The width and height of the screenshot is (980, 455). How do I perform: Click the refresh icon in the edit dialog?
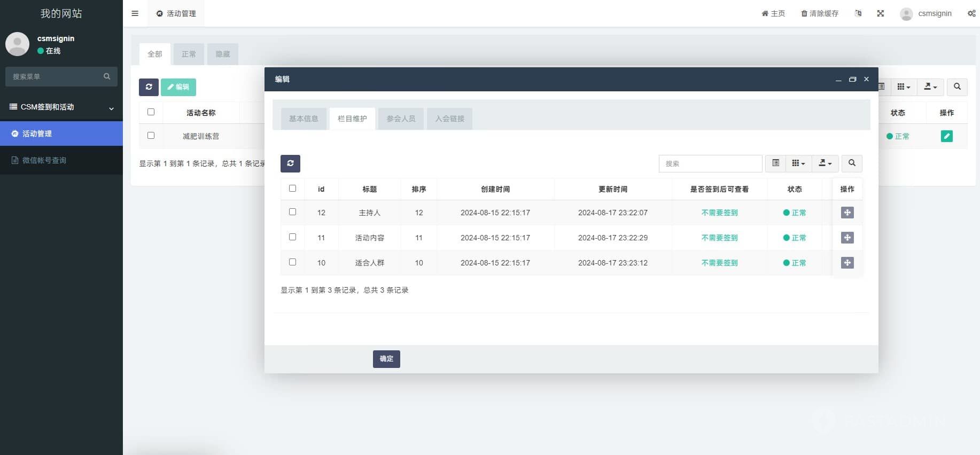tap(290, 163)
